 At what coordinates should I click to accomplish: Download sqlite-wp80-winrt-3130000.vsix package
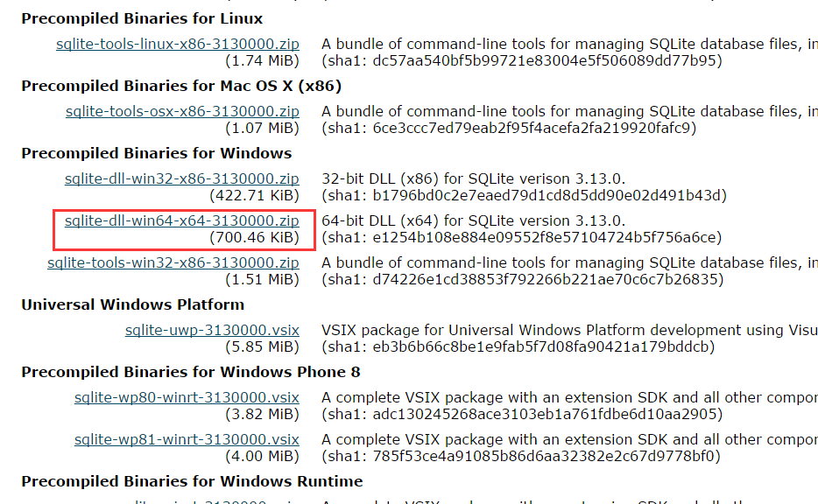[187, 397]
